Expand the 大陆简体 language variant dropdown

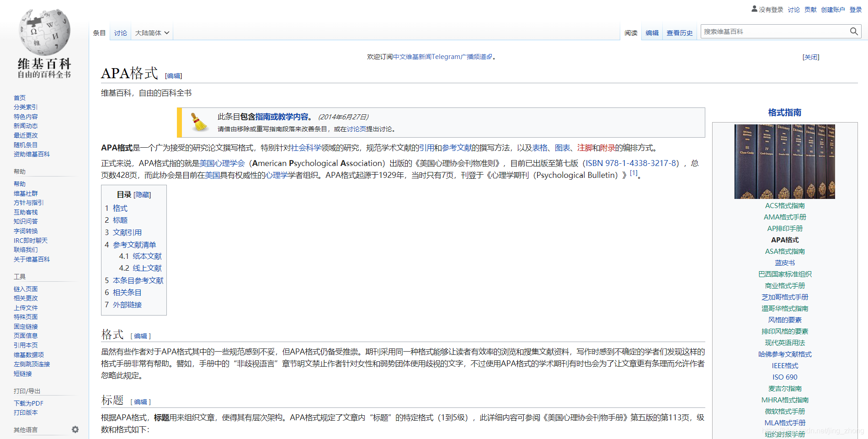(x=152, y=33)
